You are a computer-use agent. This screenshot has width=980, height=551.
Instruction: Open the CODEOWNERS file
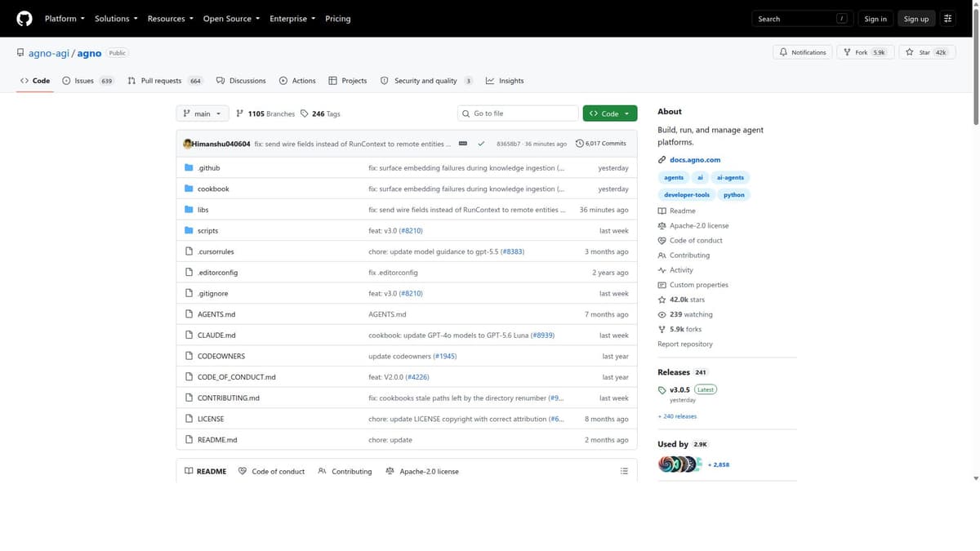point(221,356)
